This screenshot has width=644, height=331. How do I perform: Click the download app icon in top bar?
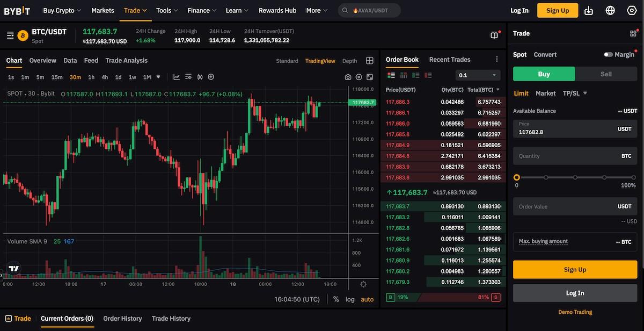pos(588,10)
